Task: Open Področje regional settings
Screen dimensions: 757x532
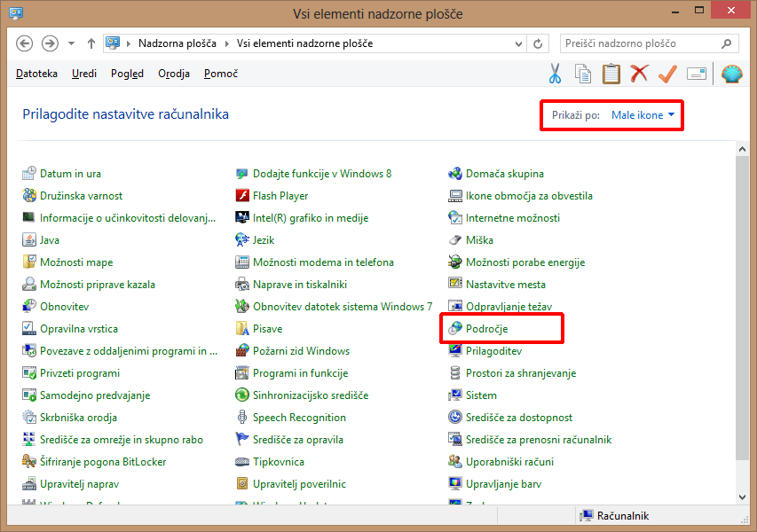Action: click(486, 329)
